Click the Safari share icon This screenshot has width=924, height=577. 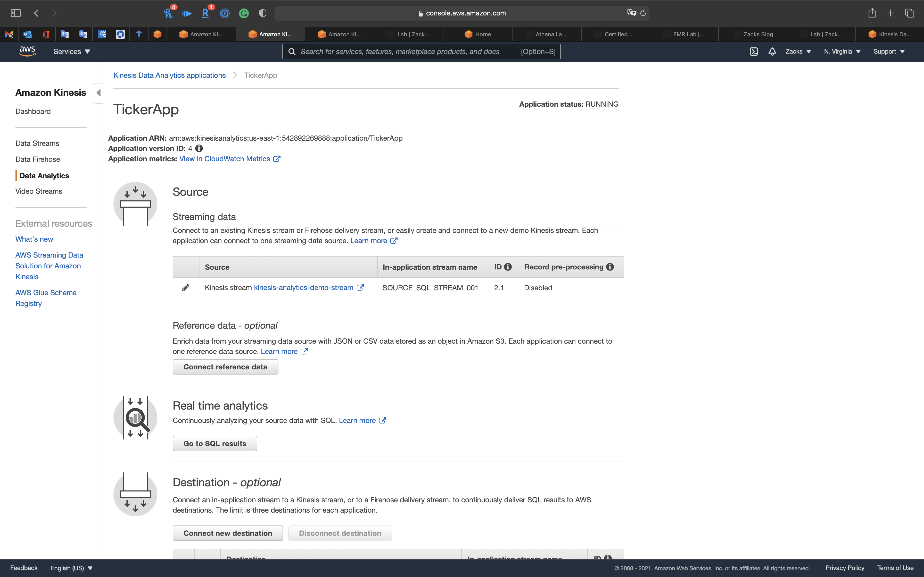[x=872, y=13]
